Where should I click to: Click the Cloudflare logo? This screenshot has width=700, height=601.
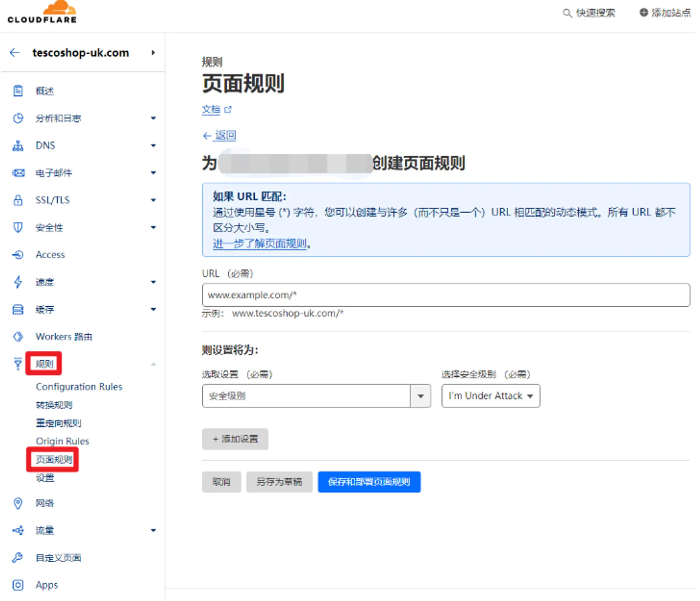coord(42,13)
